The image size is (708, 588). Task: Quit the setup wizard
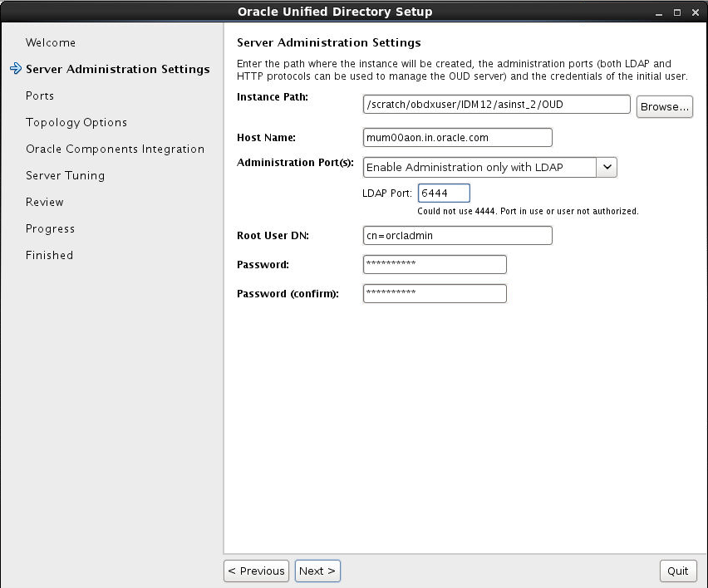tap(678, 571)
